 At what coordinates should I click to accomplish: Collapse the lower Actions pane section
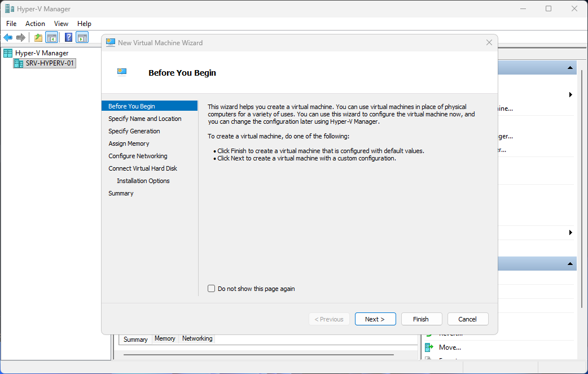coord(570,263)
